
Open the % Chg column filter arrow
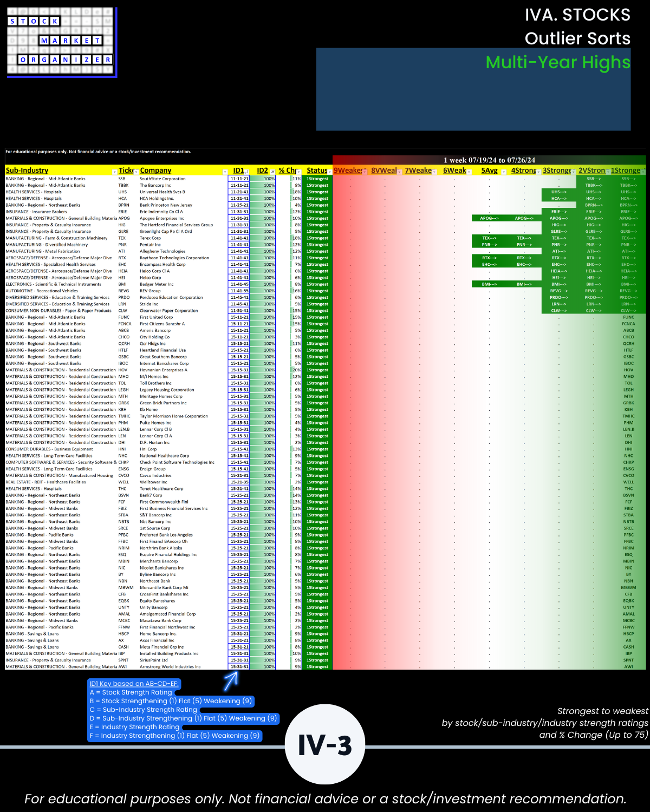click(x=298, y=172)
